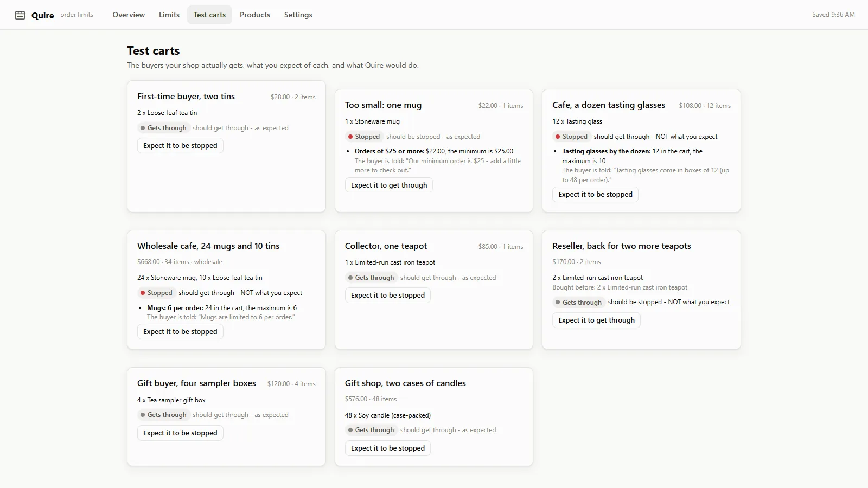Go to the Settings tab
The image size is (868, 488).
tap(298, 15)
